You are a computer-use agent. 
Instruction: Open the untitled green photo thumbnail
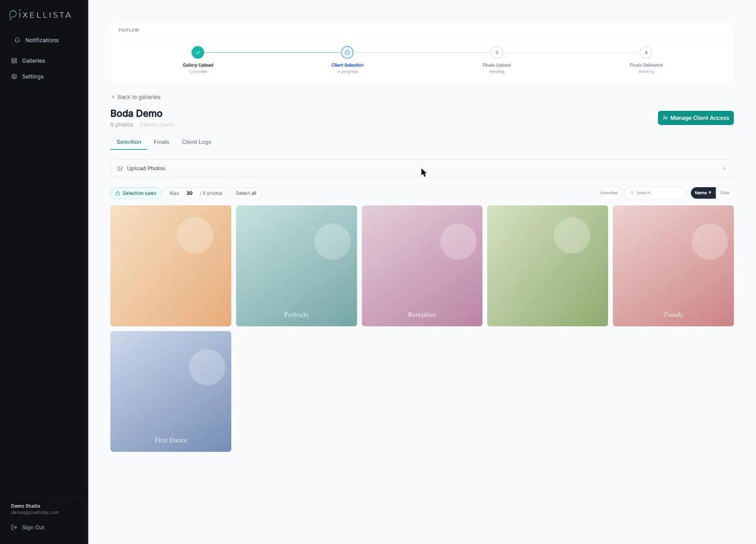(x=548, y=266)
